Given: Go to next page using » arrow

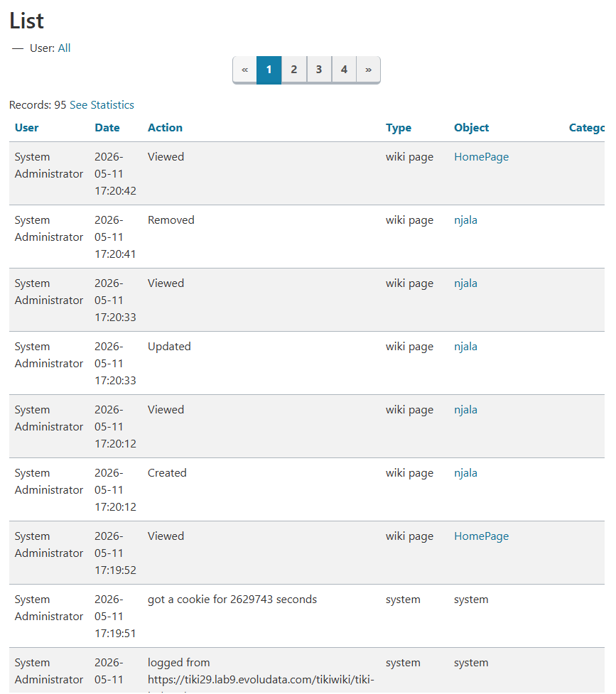Looking at the screenshot, I should click(x=368, y=70).
